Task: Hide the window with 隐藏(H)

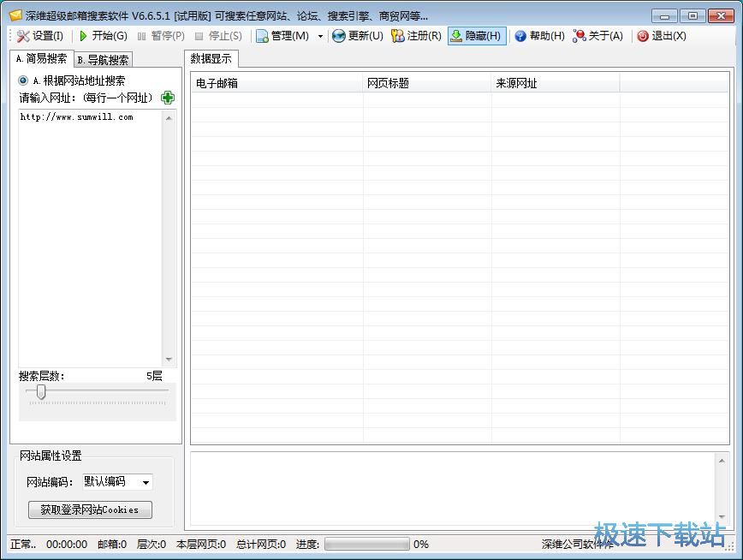Action: pos(477,36)
